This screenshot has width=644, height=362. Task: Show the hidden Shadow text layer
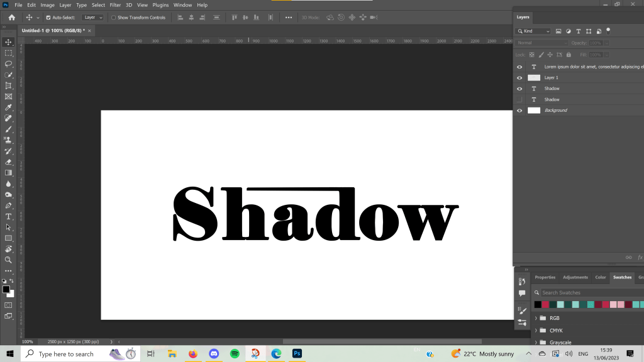coord(519,100)
